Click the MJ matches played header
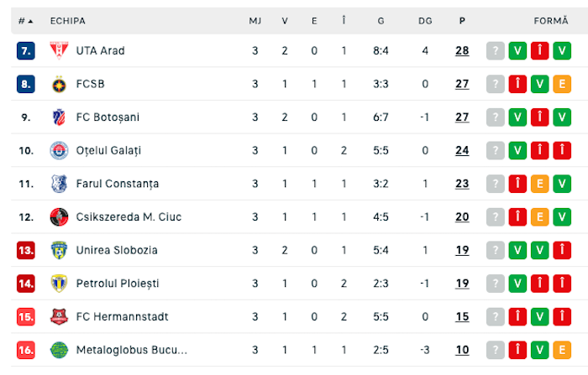 [x=255, y=20]
